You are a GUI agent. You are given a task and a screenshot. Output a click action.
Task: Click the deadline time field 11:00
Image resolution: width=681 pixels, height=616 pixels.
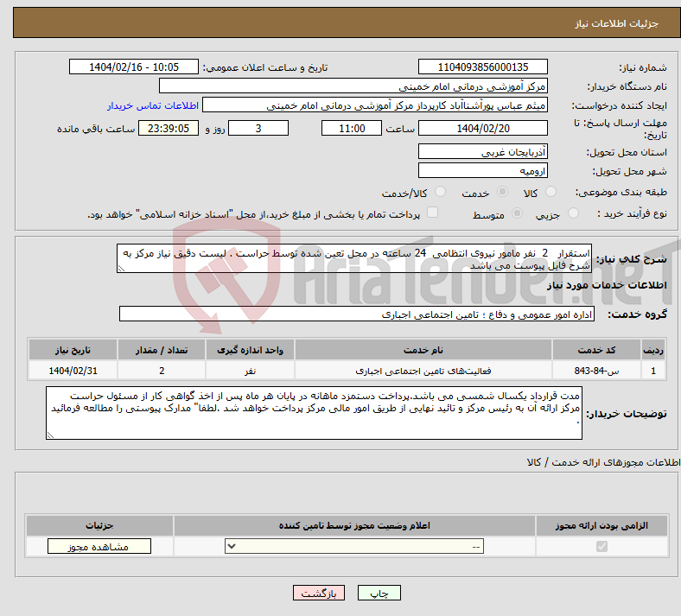point(352,128)
